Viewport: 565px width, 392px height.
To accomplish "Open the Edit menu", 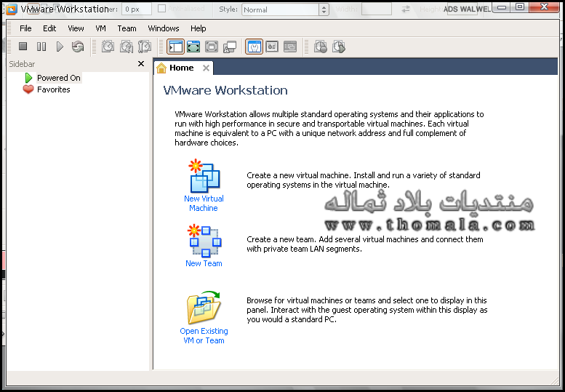I will coord(49,28).
